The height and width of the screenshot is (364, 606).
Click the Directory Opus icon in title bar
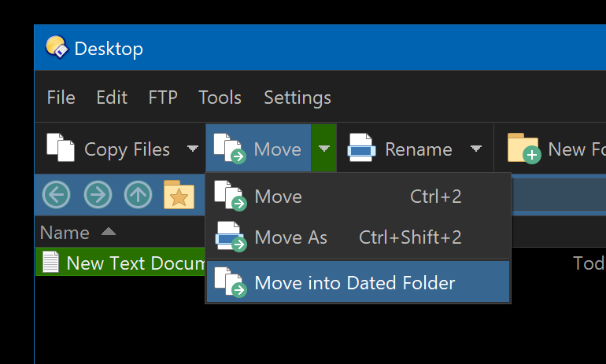click(57, 47)
